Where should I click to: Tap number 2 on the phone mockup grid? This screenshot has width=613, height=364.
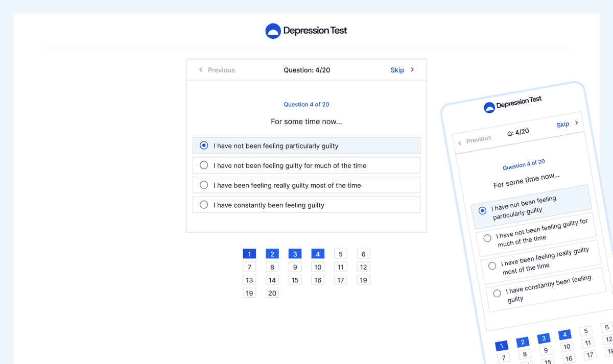pos(523,342)
